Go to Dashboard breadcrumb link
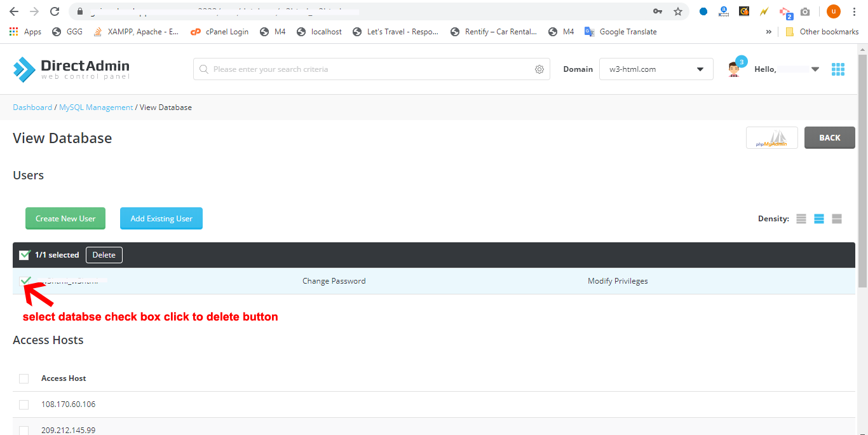868x435 pixels. click(32, 107)
